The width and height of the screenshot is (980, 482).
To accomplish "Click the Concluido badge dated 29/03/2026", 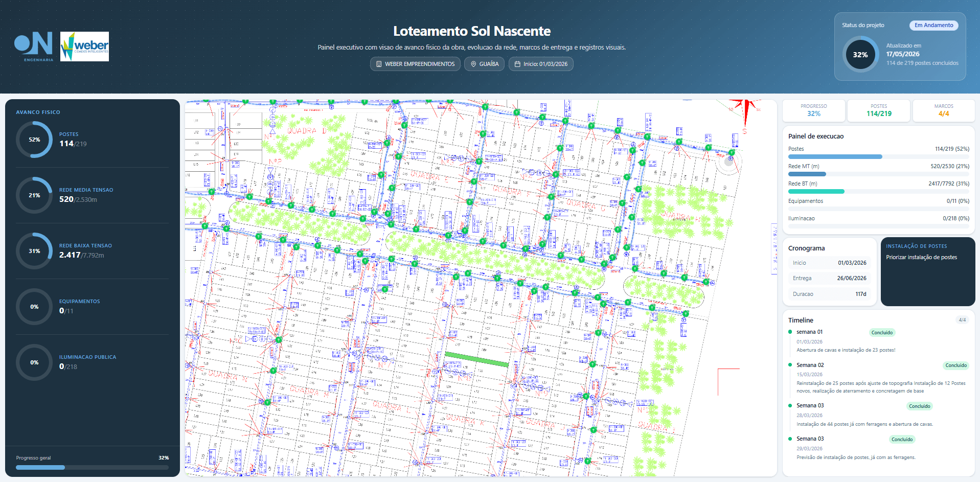I will [x=902, y=440].
